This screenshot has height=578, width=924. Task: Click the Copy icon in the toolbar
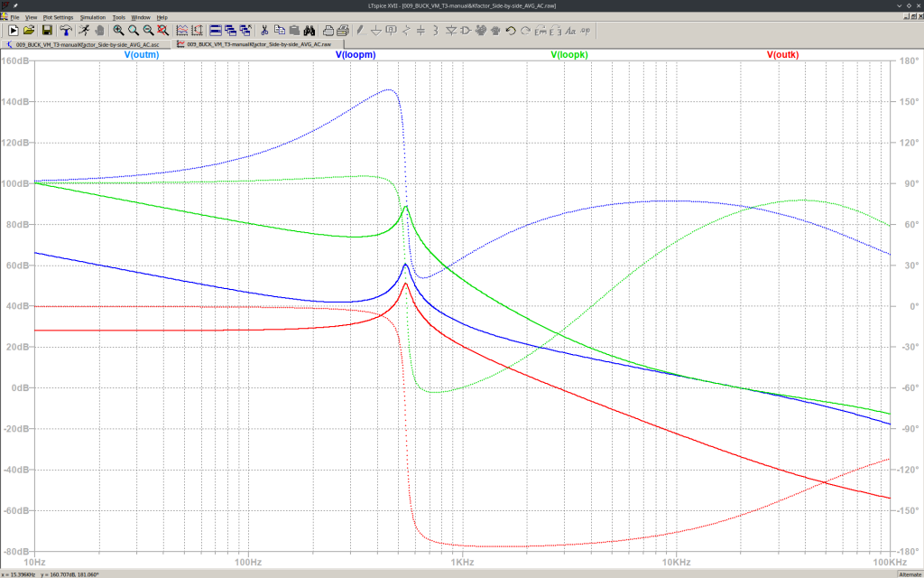click(x=280, y=31)
